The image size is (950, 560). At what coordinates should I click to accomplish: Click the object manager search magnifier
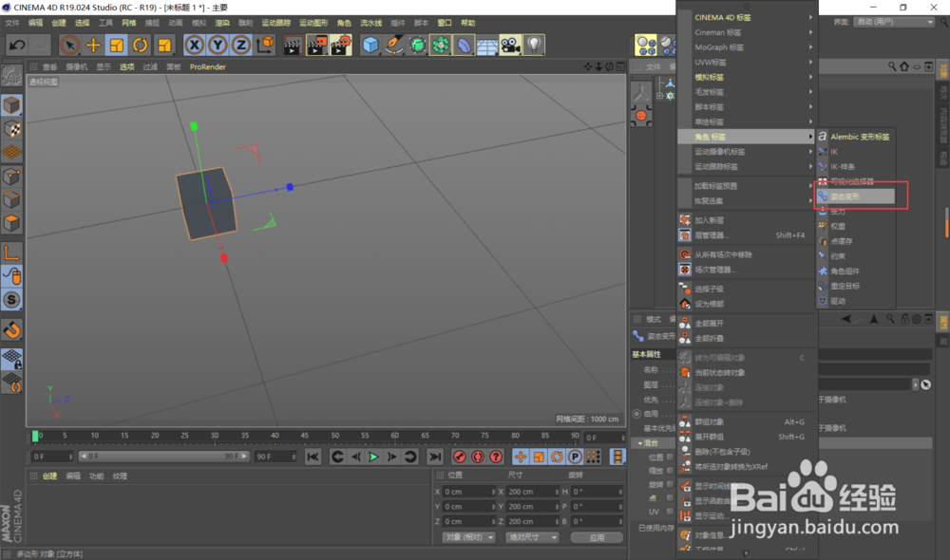tap(892, 66)
